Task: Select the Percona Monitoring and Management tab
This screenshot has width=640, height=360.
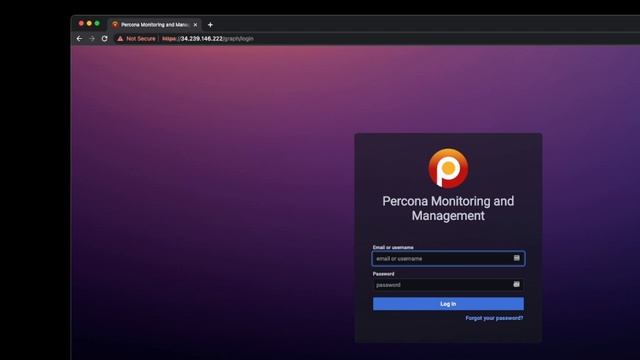Action: click(154, 24)
